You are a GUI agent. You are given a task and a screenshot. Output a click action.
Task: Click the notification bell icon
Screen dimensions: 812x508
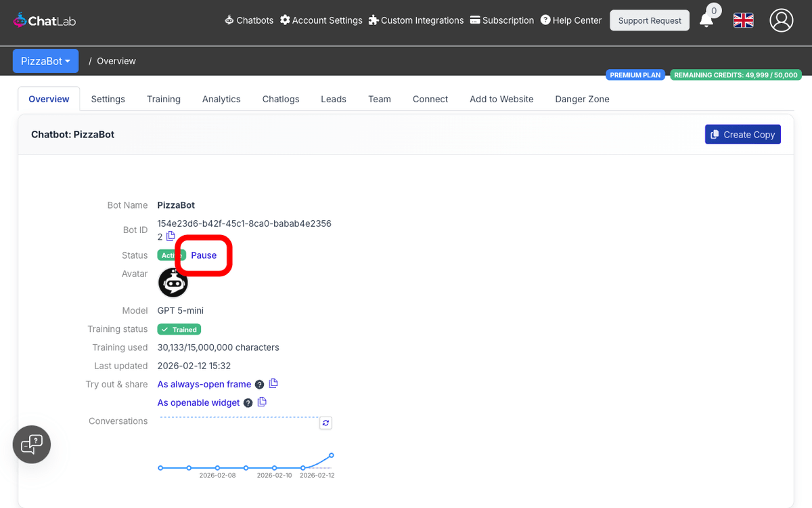706,22
